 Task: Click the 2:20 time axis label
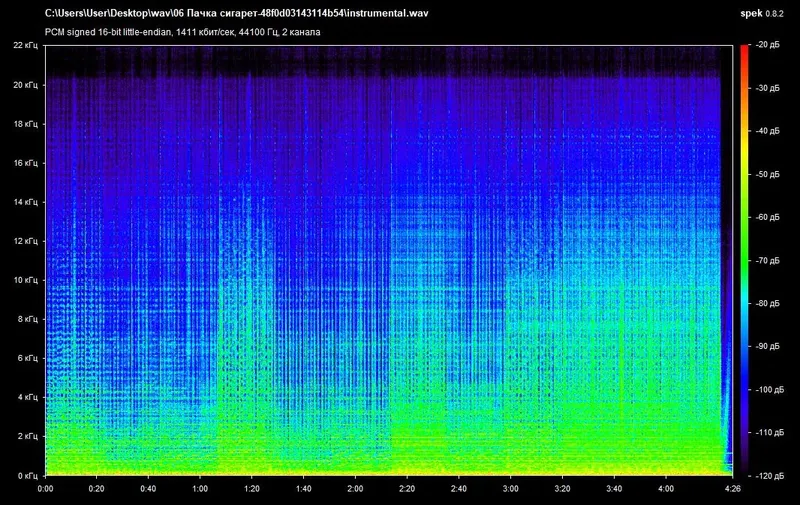(x=407, y=489)
